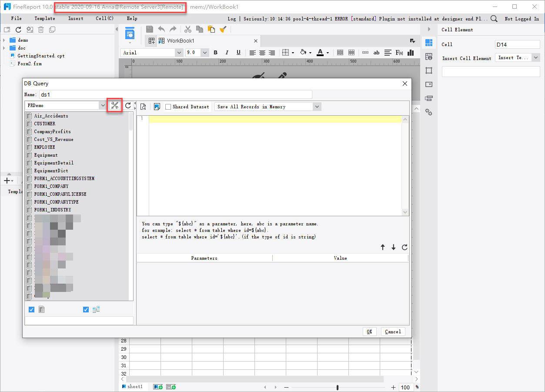Uncheck the views filter checkbox at bottom
Viewport: 545px width, 392px height.
pyautogui.click(x=86, y=309)
